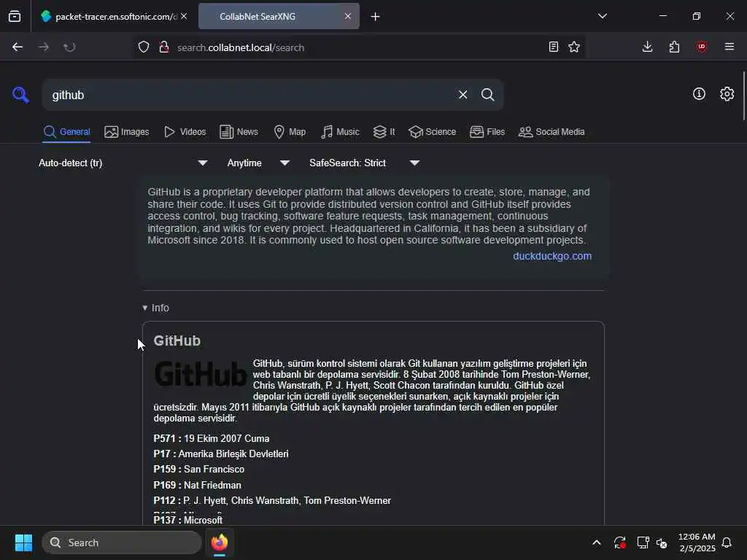Close the packet-tracer softonic tab

(184, 16)
